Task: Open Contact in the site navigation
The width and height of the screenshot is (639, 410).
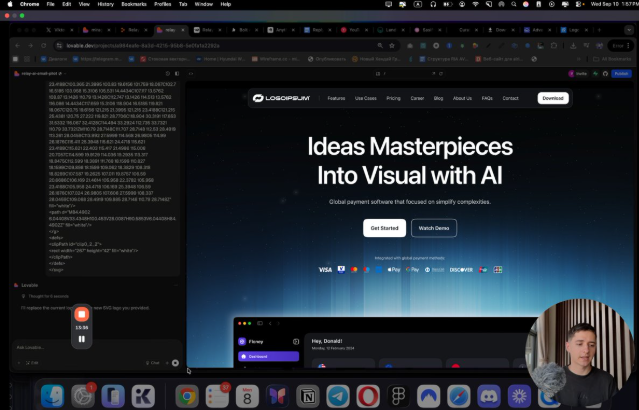Action: coord(510,98)
